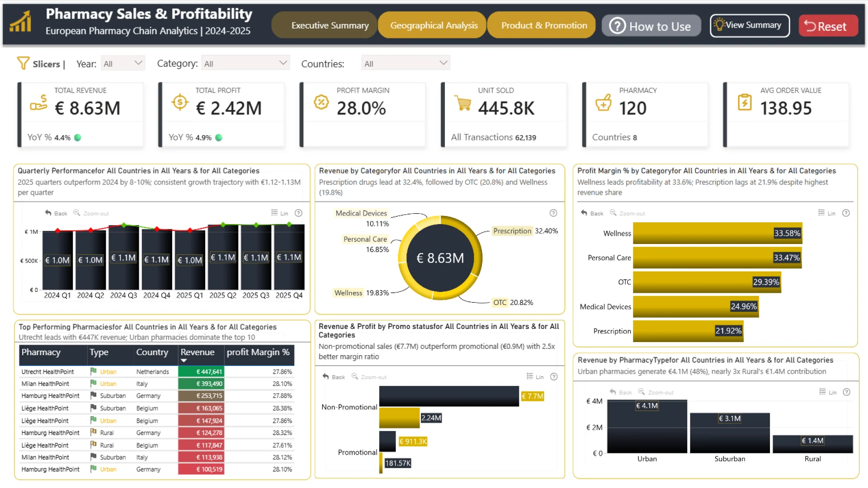The height and width of the screenshot is (488, 868).
Task: Click Back arrow in Promo status chart
Action: click(325, 376)
